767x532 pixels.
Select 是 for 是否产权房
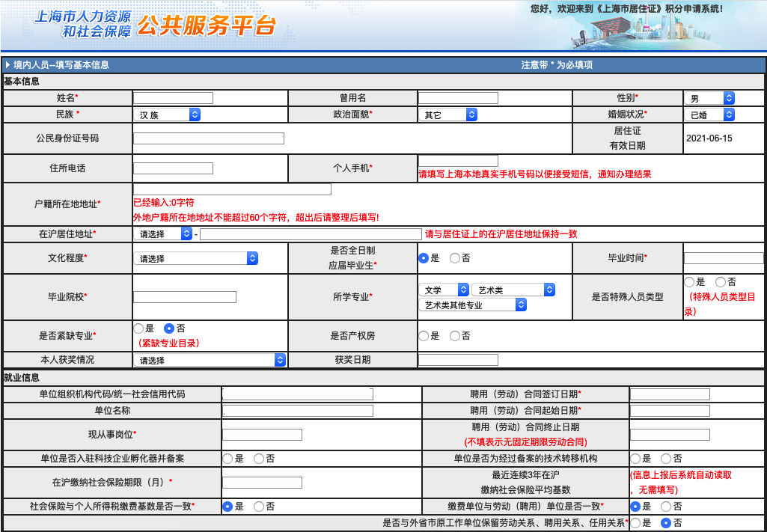(x=424, y=336)
